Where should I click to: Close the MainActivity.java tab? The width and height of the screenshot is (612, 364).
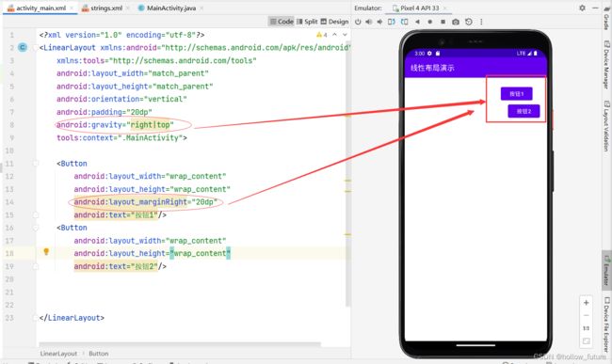(201, 8)
